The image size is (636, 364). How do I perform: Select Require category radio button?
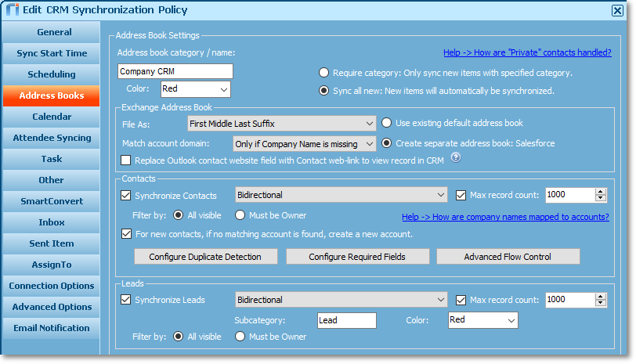[323, 73]
